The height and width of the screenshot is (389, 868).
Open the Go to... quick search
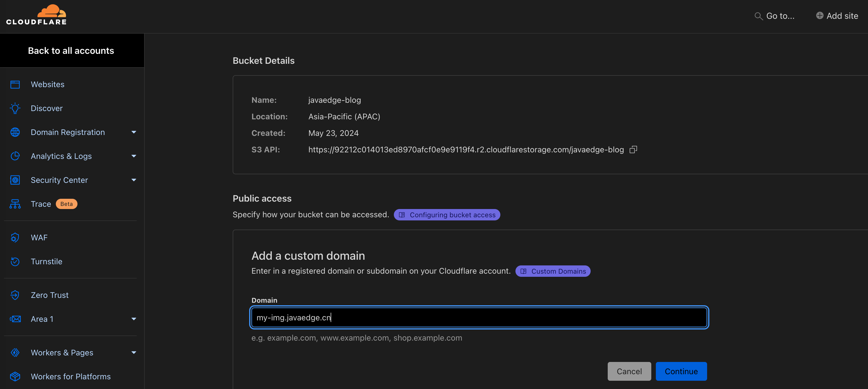774,16
